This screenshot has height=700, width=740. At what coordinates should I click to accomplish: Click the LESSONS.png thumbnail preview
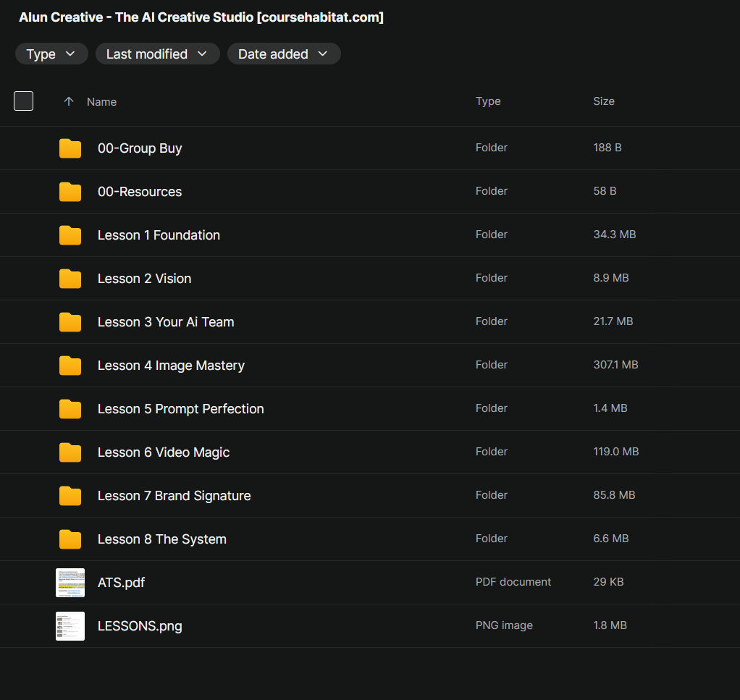click(x=70, y=626)
